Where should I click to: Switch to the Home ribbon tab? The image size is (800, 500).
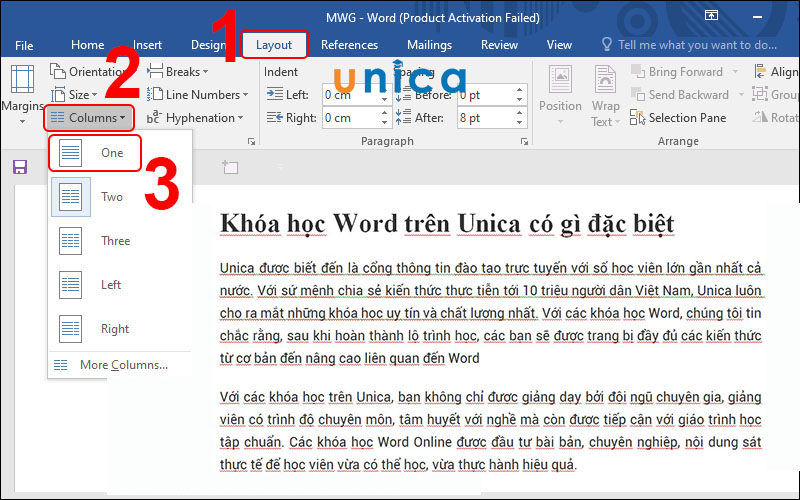[x=87, y=45]
